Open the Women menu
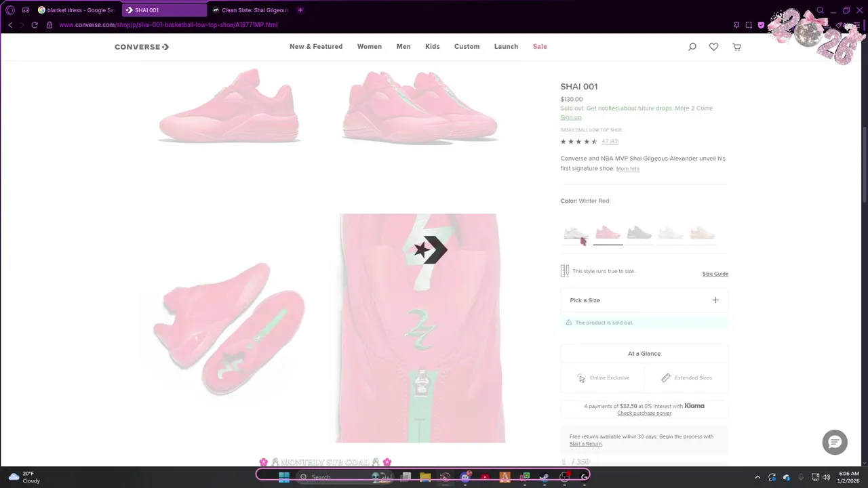Screen dimensions: 868x488 [370, 47]
